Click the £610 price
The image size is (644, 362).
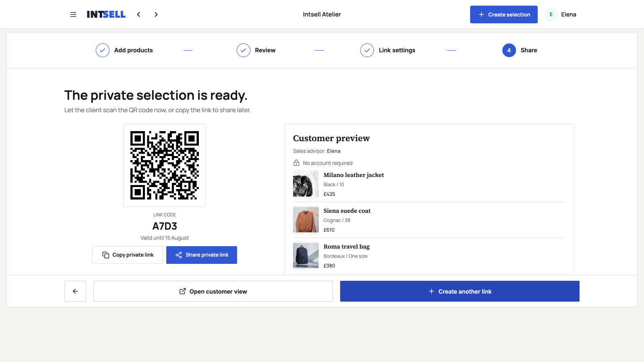coord(329,230)
